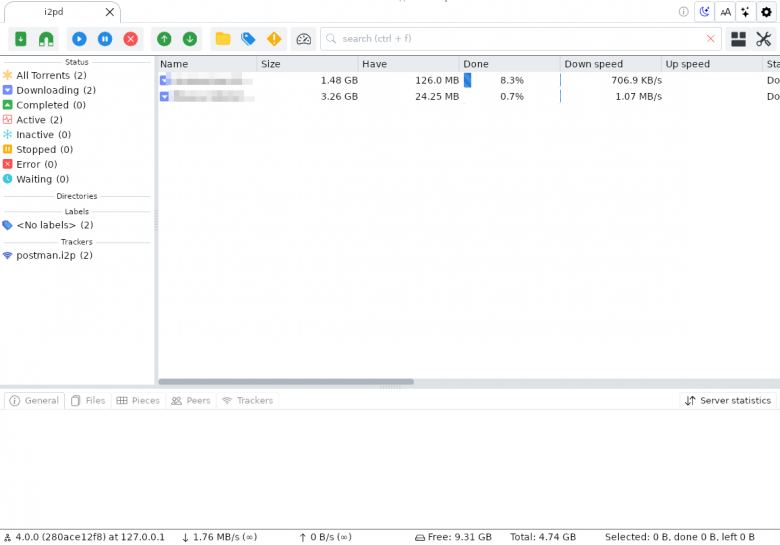This screenshot has height=545, width=780.
Task: Open the set location folder icon
Action: [x=223, y=39]
